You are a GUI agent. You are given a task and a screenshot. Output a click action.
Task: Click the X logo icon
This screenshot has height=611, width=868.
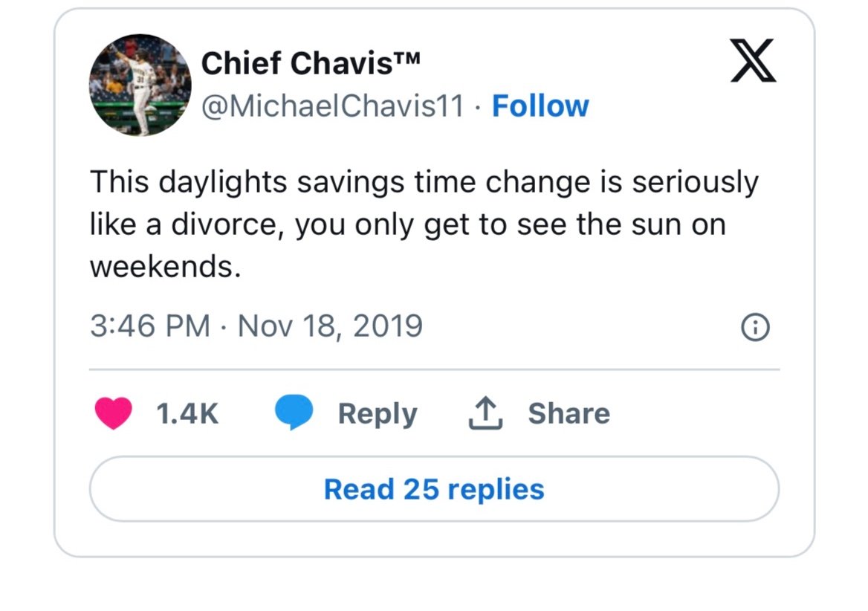pos(754,60)
